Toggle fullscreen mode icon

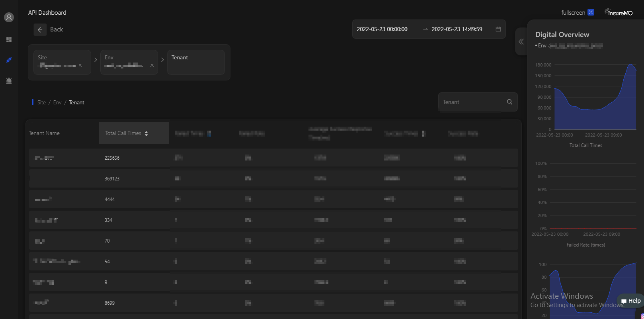tap(591, 12)
